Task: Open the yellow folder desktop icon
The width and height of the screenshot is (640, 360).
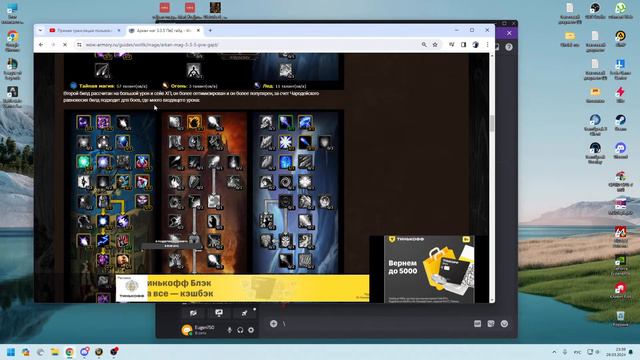Action: click(570, 39)
